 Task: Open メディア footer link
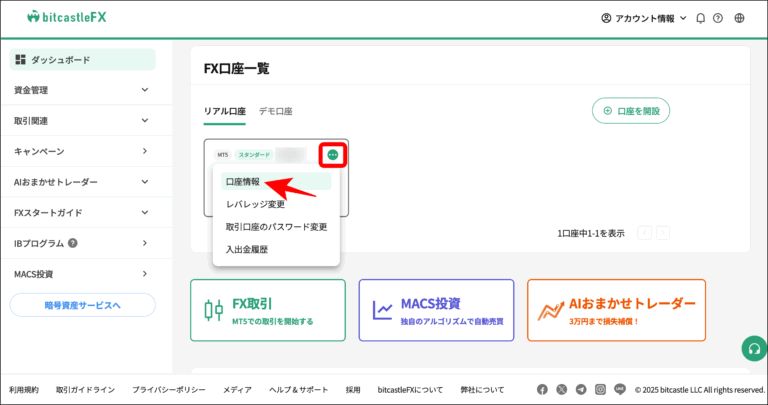coord(238,390)
